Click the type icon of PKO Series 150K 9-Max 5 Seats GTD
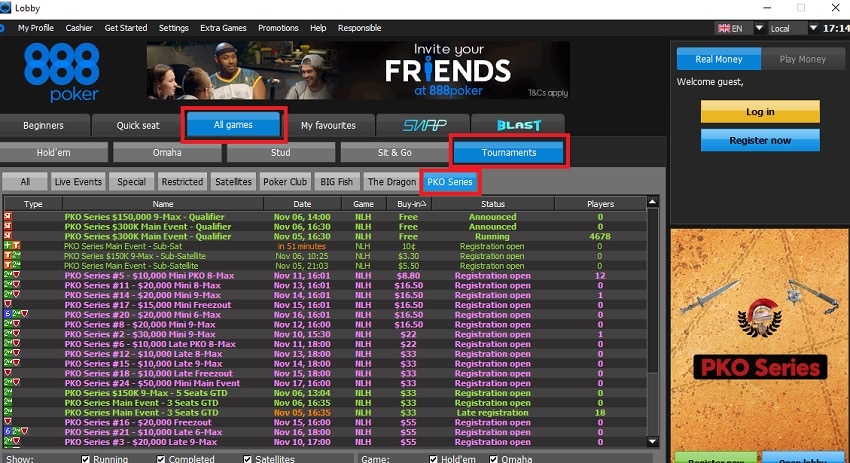850x463 pixels. 8,393
